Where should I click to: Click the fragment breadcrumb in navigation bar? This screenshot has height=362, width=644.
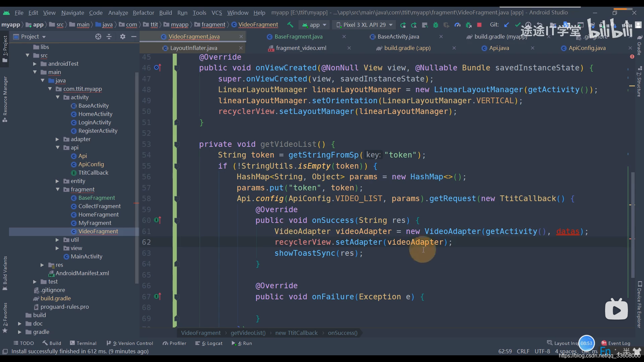pyautogui.click(x=210, y=25)
